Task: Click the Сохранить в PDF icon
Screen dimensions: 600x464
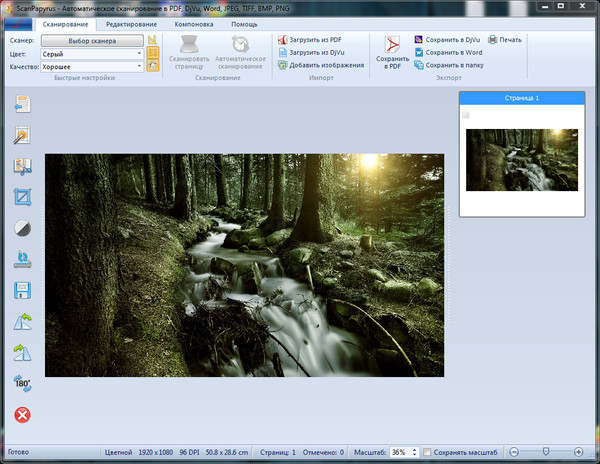Action: click(x=393, y=46)
